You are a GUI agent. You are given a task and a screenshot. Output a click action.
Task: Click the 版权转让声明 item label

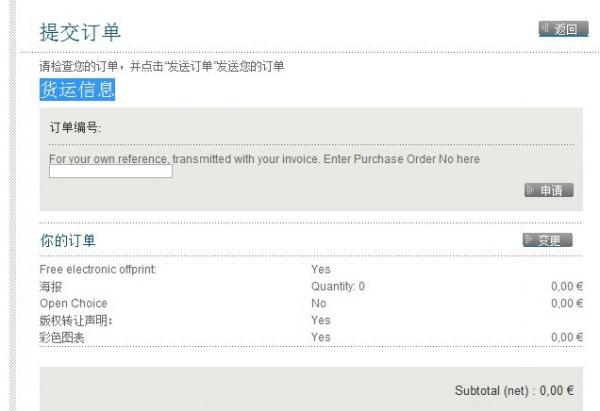pos(76,320)
